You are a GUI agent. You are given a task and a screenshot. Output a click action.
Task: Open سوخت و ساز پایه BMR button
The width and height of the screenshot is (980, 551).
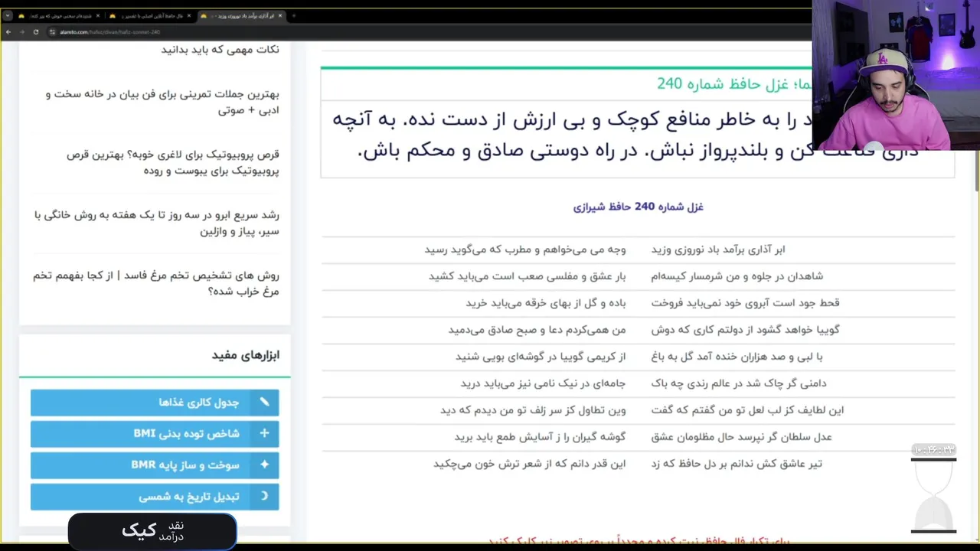click(x=155, y=465)
